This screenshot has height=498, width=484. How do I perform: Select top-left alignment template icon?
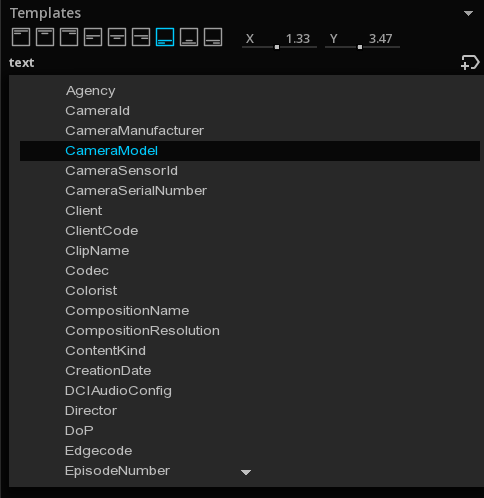[x=21, y=37]
